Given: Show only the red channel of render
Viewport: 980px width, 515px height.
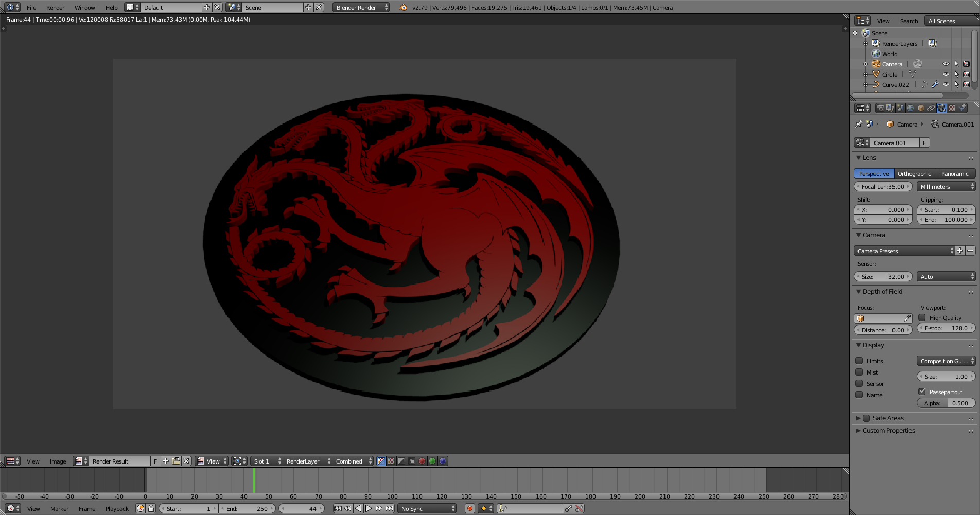Looking at the screenshot, I should (422, 461).
